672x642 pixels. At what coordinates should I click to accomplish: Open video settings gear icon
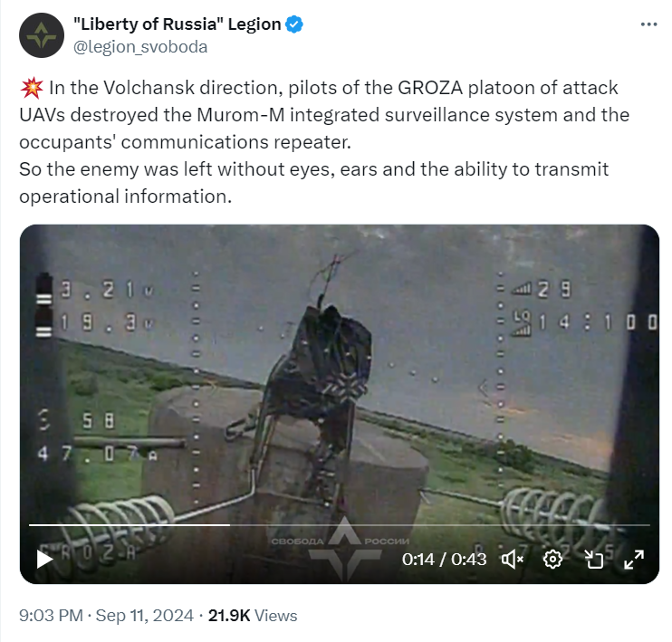[552, 560]
